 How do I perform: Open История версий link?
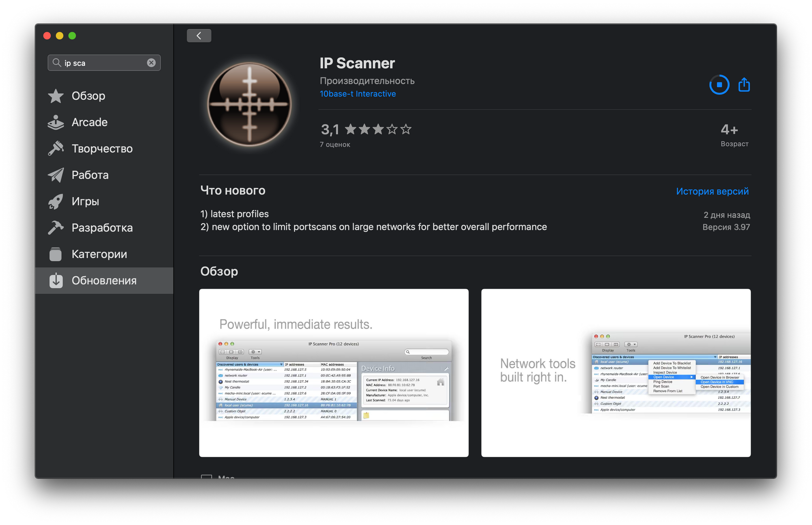pos(712,191)
